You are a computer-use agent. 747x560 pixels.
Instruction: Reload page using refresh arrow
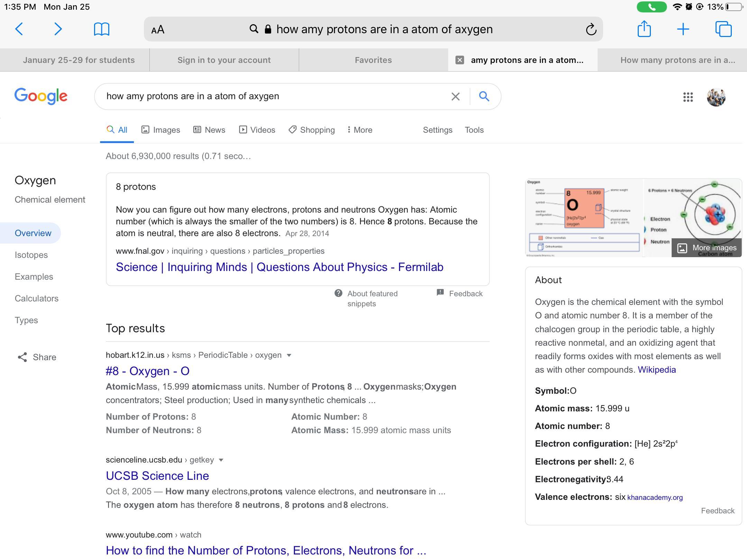[591, 29]
